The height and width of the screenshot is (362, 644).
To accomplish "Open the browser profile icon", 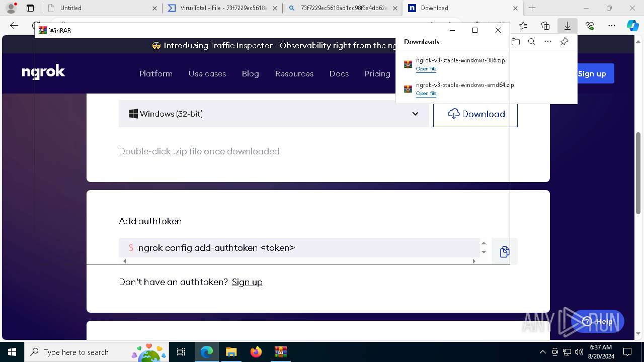I will click(x=11, y=8).
